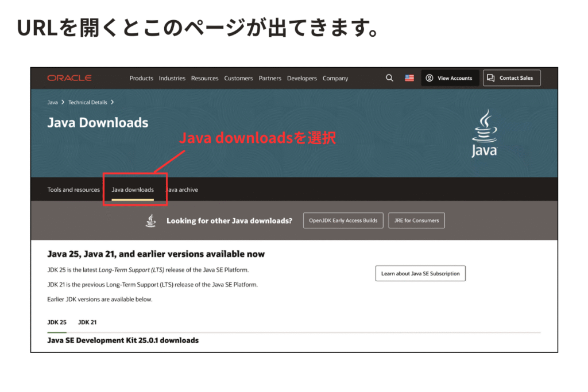Click the large Java coffee cup logo

click(484, 133)
